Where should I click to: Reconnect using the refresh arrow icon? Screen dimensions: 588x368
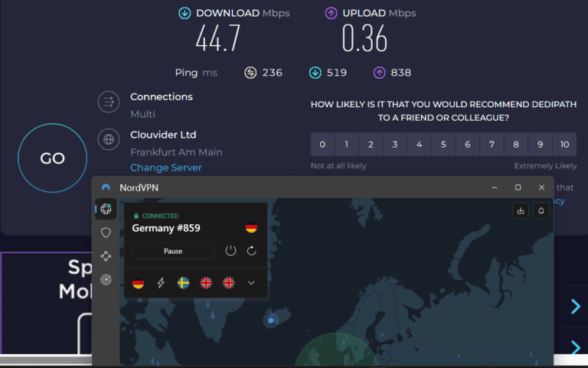tap(252, 251)
